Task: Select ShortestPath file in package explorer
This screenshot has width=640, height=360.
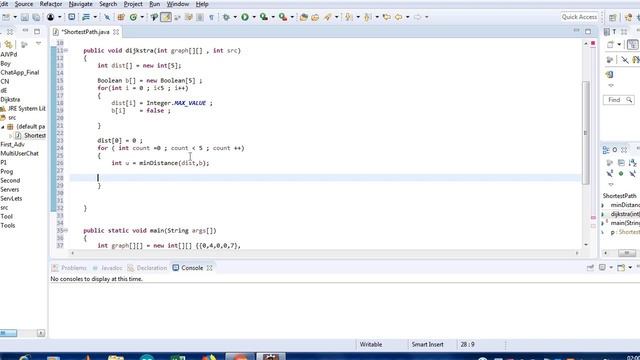Action: 30,135
